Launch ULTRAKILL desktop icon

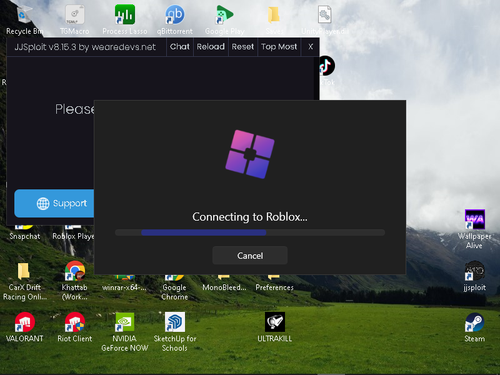(x=275, y=327)
